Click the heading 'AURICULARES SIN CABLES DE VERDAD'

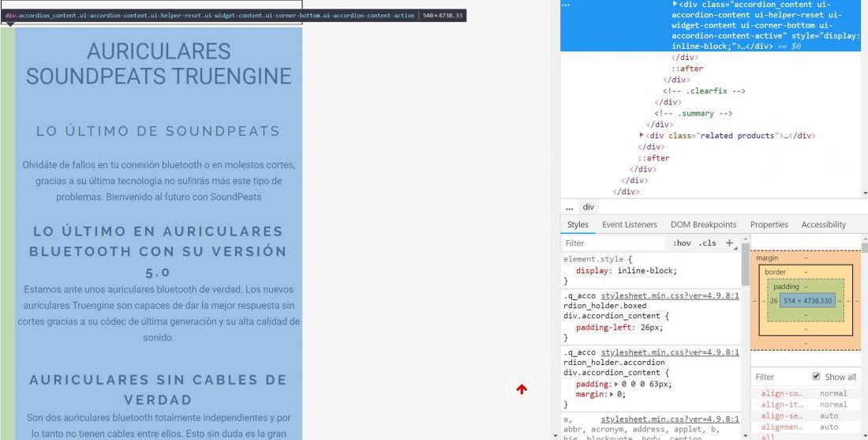tap(159, 389)
